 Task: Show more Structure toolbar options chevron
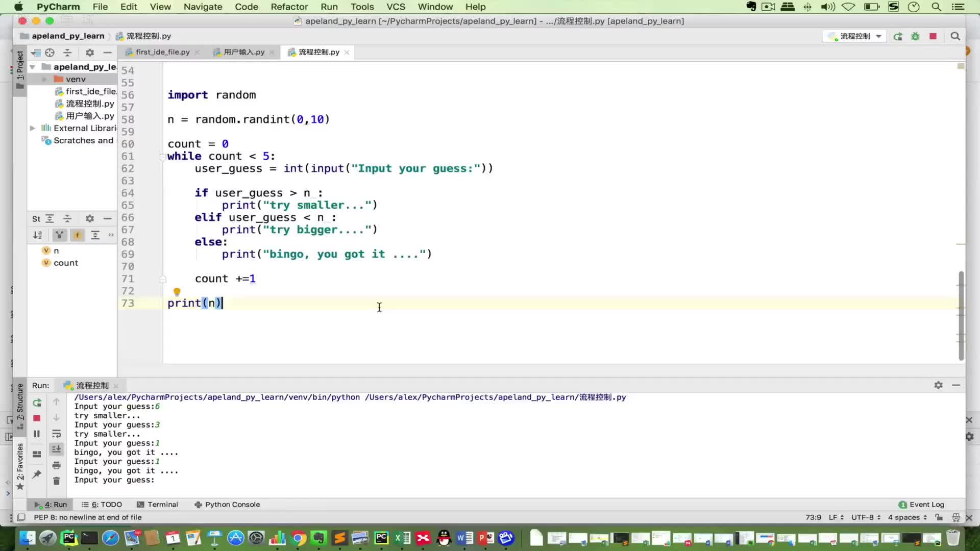coord(111,235)
